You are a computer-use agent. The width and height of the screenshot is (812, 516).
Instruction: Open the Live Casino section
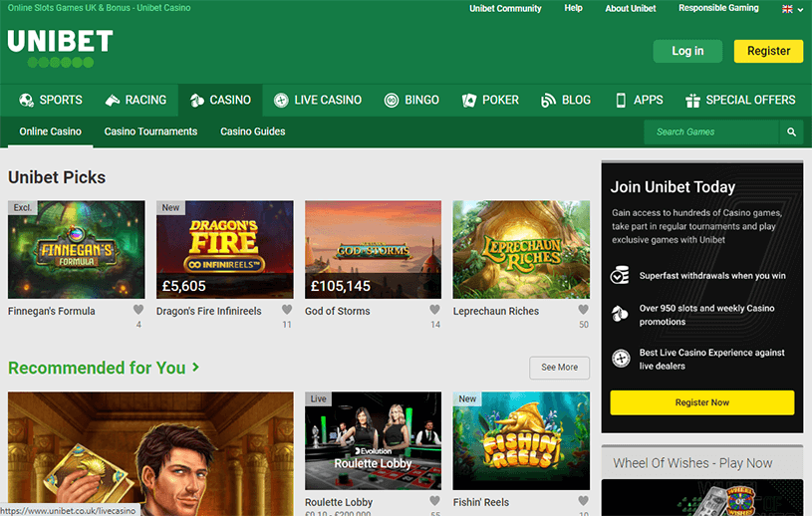318,100
